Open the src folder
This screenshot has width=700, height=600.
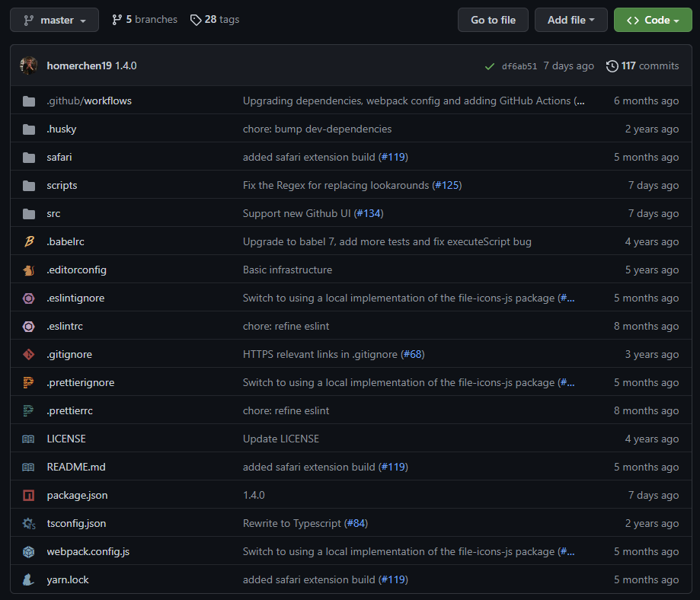pyautogui.click(x=53, y=213)
